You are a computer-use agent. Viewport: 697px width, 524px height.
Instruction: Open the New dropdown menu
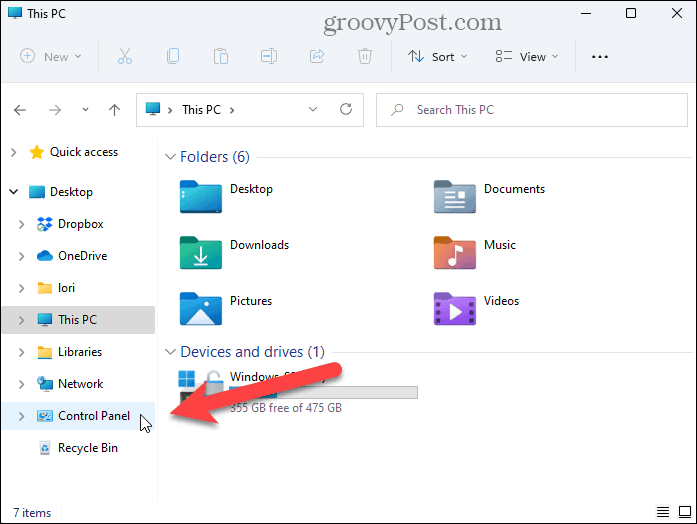pos(51,56)
